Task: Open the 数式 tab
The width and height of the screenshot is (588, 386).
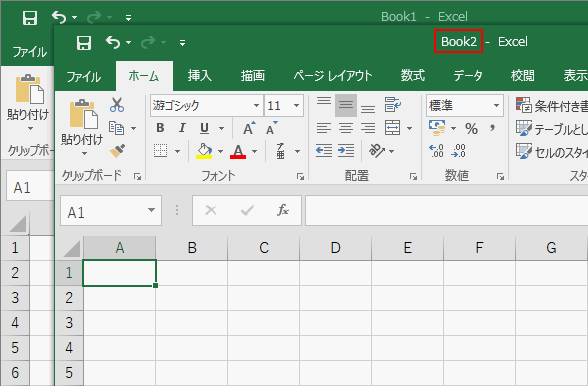Action: (x=412, y=76)
